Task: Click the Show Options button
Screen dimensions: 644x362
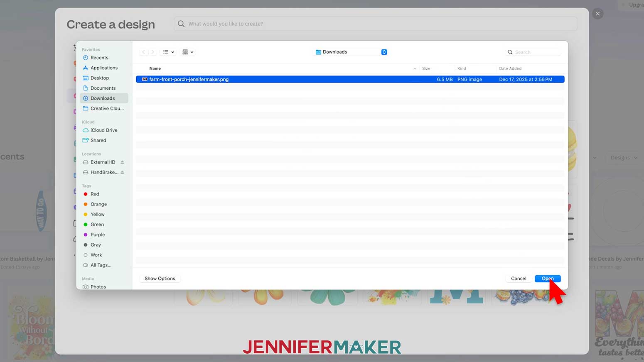Action: [x=160, y=279]
